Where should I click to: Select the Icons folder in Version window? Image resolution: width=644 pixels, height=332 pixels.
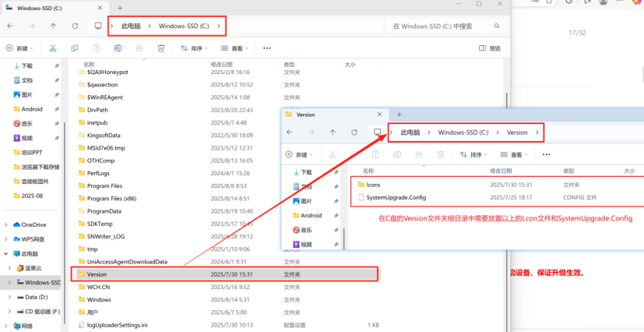[373, 185]
